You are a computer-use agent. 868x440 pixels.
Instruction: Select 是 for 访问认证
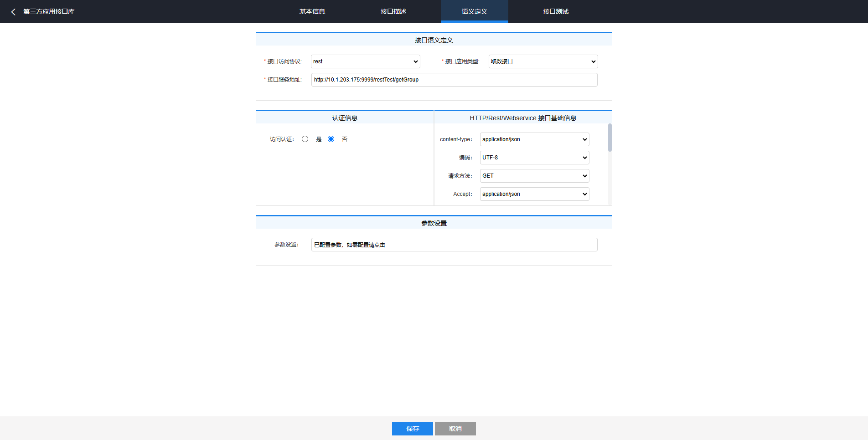coord(305,139)
